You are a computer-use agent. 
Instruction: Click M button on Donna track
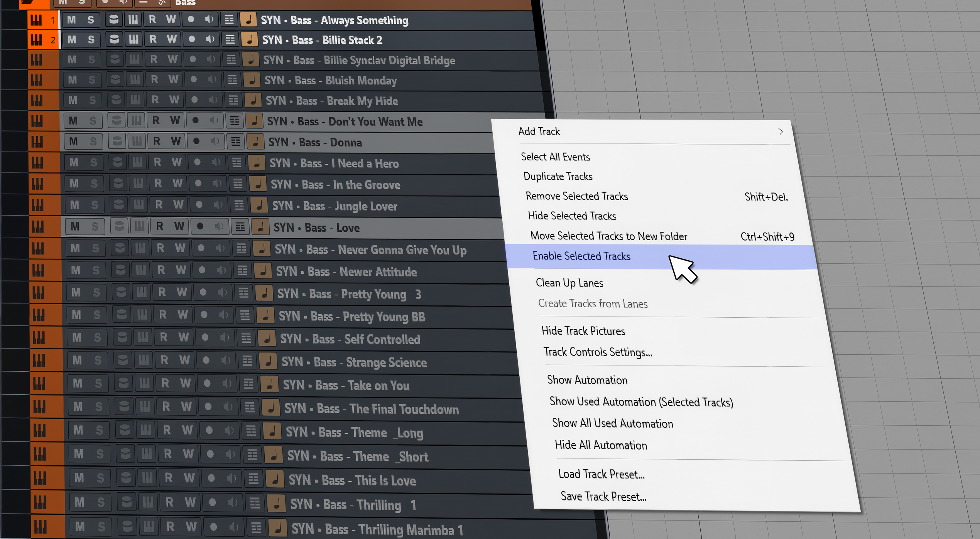[73, 141]
